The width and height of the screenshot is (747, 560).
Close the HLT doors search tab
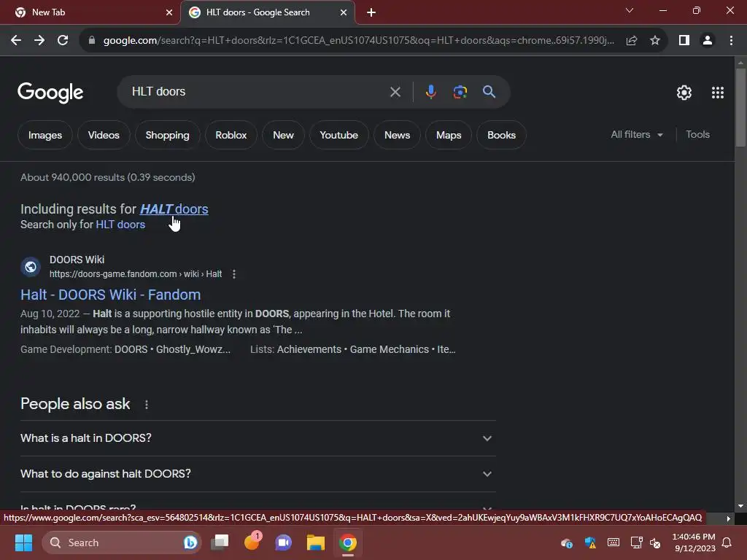click(x=344, y=12)
